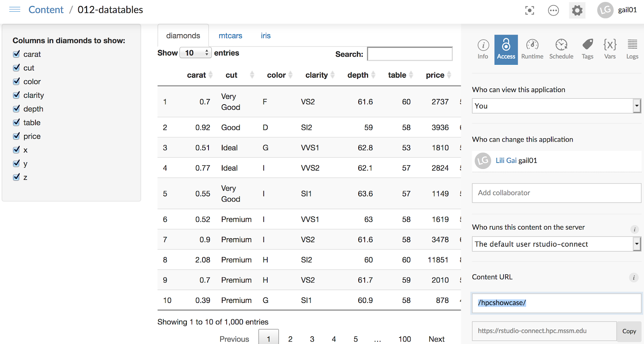Open the Info settings panel
Screen dimensions: 644x344
[x=483, y=49]
